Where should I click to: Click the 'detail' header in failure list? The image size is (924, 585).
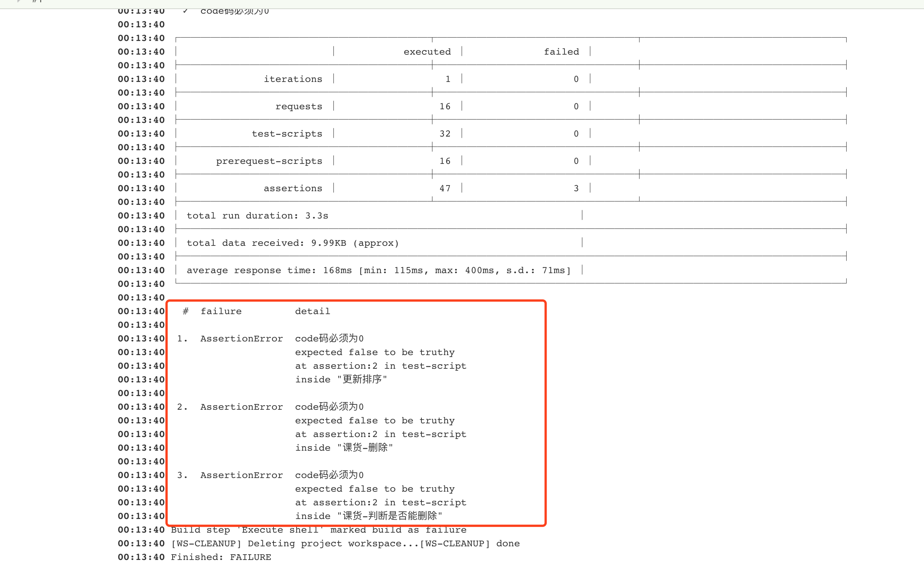[x=312, y=311]
